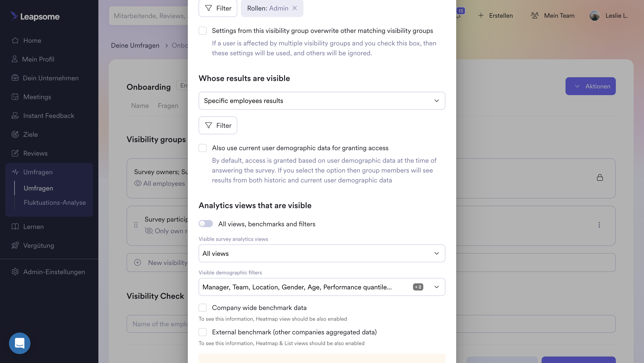Check External benchmark aggregated data box
Viewport: 644px width, 363px height.
(203, 332)
